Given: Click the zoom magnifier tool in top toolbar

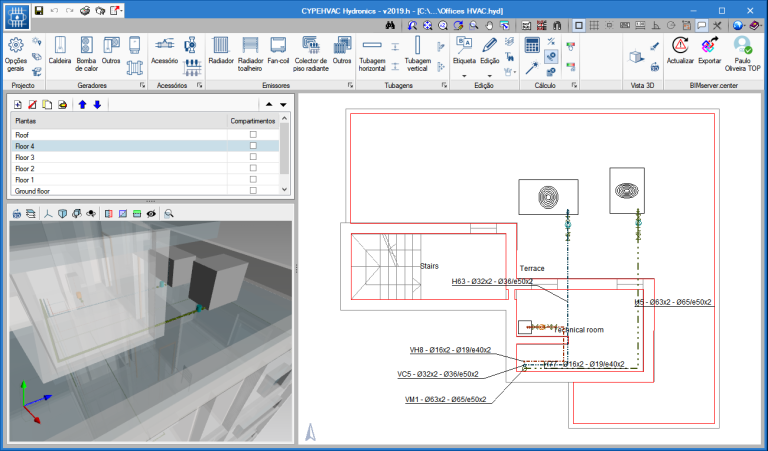Looking at the screenshot, I should [x=474, y=25].
